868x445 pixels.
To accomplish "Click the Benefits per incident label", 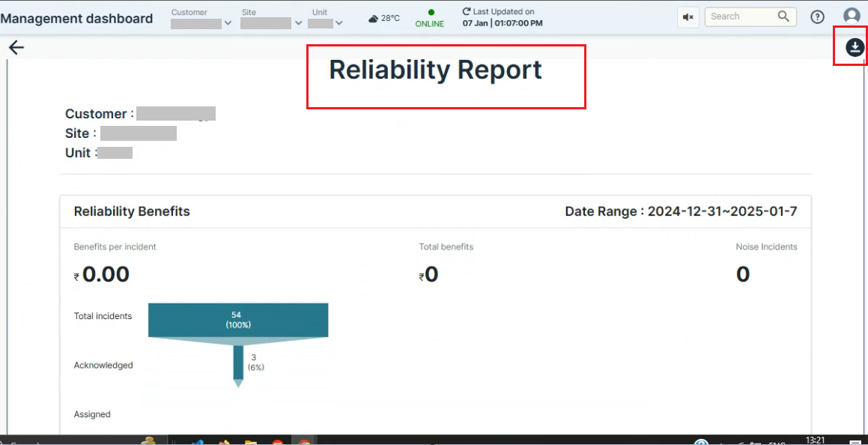I will coord(115,247).
